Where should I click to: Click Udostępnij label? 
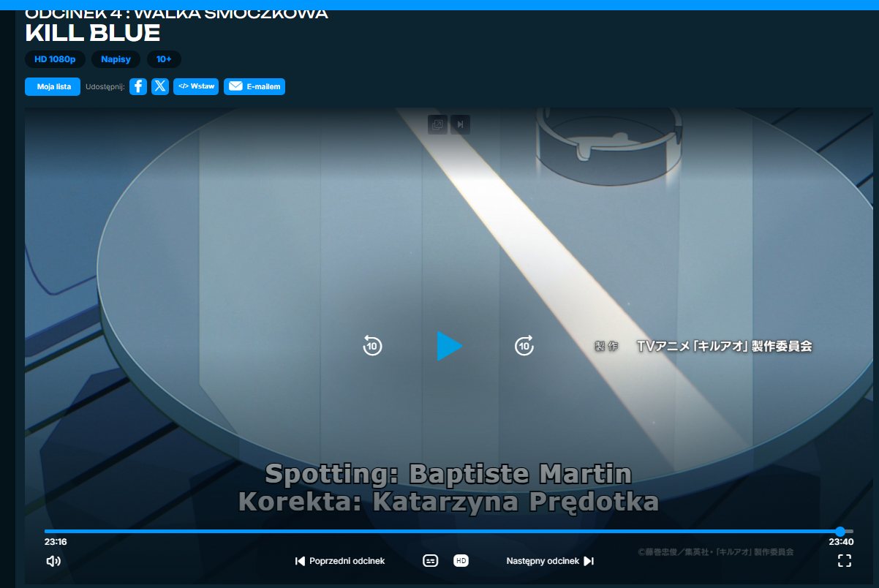point(105,86)
